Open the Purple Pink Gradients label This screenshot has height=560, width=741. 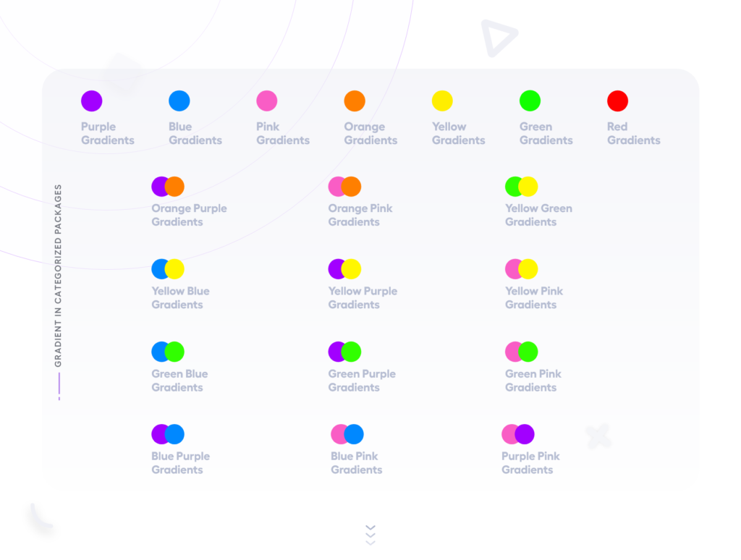tap(530, 462)
